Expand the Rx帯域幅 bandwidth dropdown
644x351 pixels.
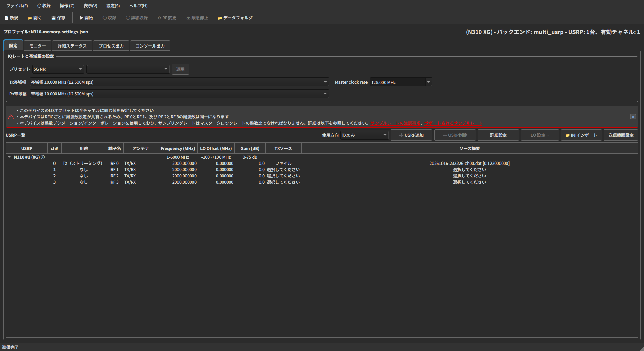[179, 94]
